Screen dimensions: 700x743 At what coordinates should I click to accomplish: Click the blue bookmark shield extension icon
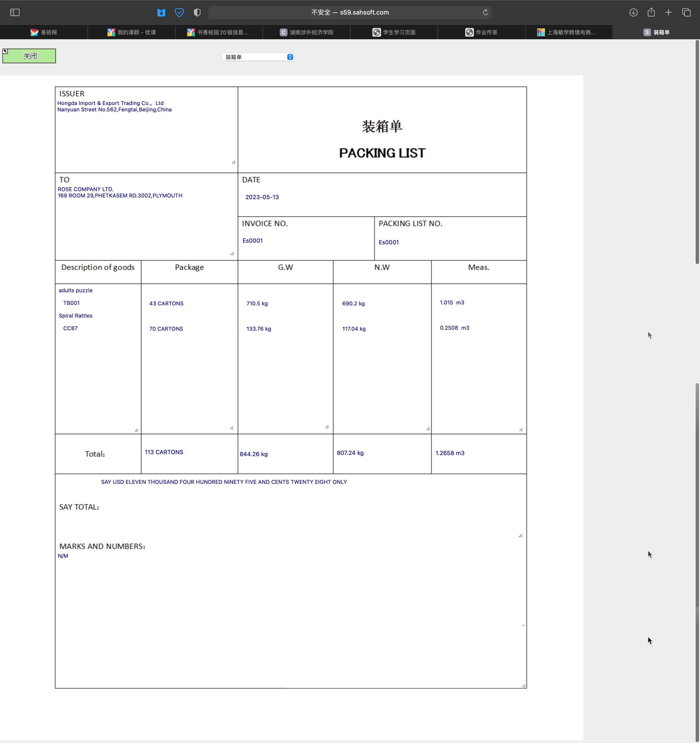click(x=161, y=12)
